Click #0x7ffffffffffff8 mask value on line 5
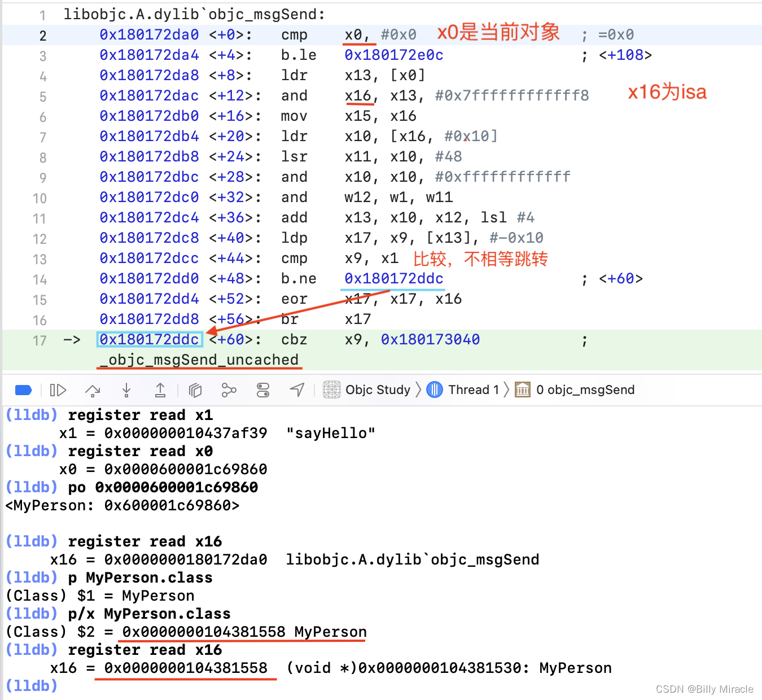The width and height of the screenshot is (762, 700). (x=512, y=96)
